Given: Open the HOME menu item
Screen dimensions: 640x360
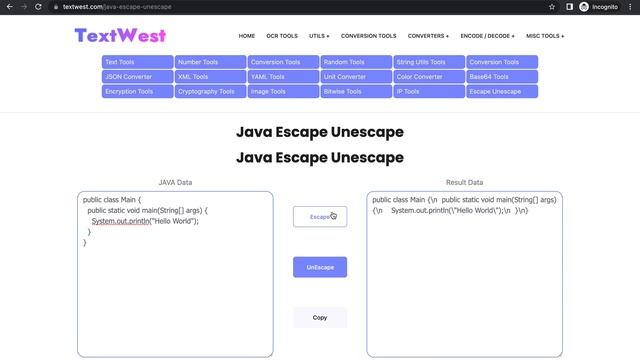Looking at the screenshot, I should [x=247, y=36].
